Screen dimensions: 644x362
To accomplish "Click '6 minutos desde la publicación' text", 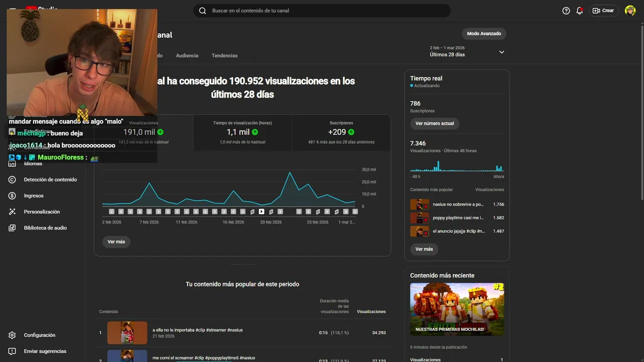I will click(439, 347).
